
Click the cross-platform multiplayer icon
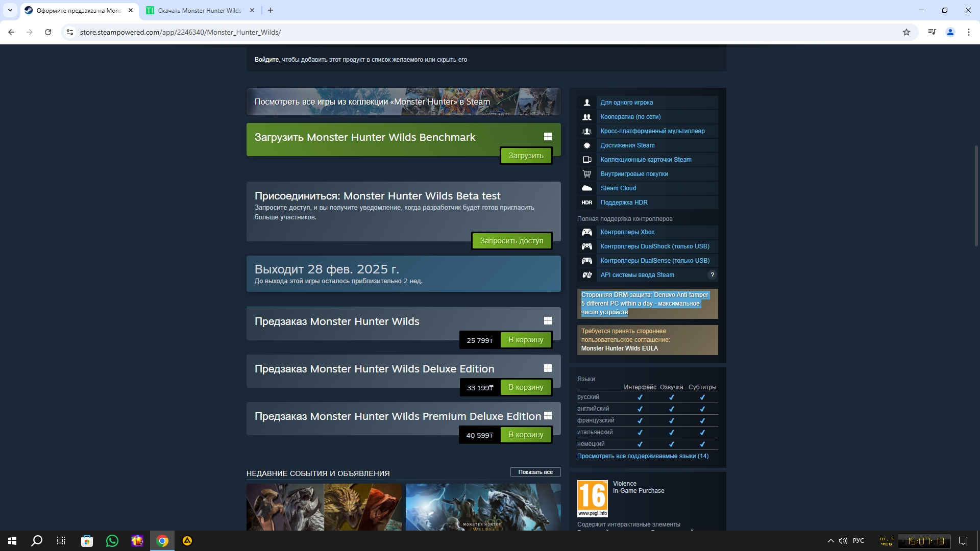pyautogui.click(x=587, y=131)
